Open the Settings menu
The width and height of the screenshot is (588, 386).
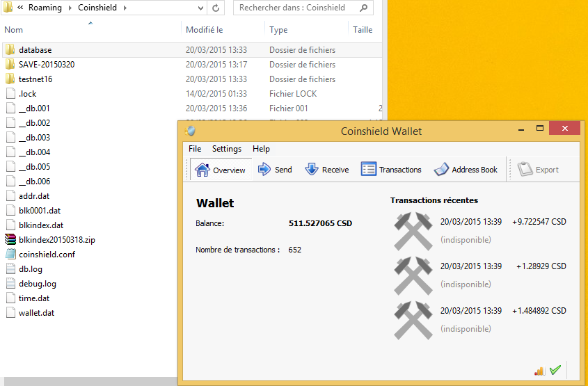coord(226,149)
